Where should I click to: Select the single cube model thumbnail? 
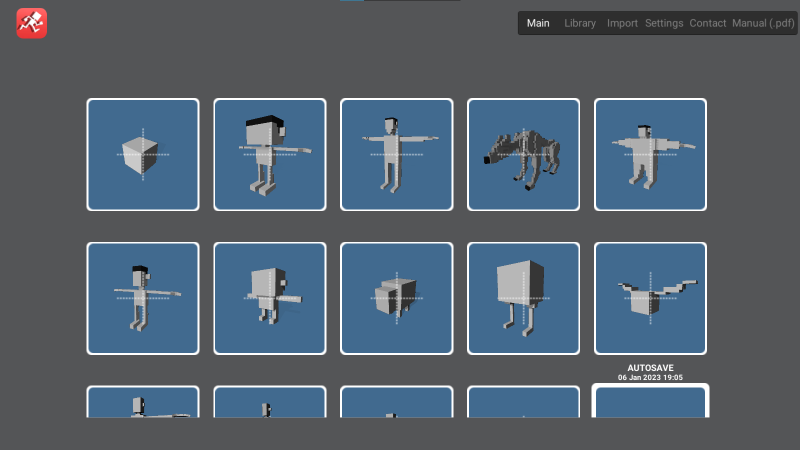[143, 155]
